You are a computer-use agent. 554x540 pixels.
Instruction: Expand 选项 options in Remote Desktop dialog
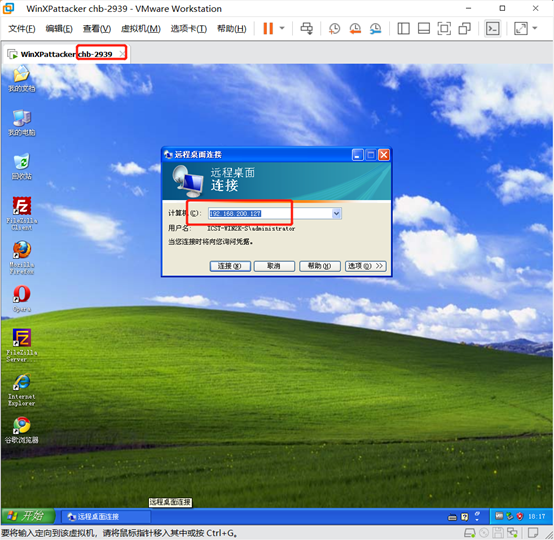(365, 266)
